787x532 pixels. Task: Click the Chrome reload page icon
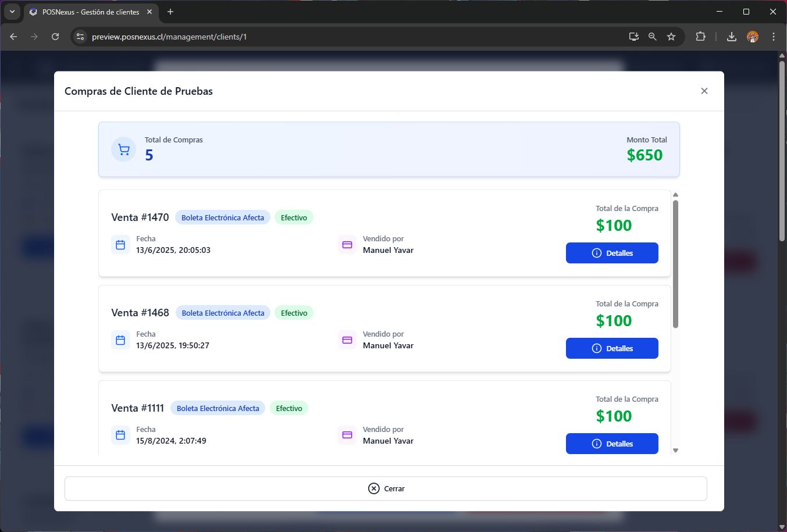(55, 37)
